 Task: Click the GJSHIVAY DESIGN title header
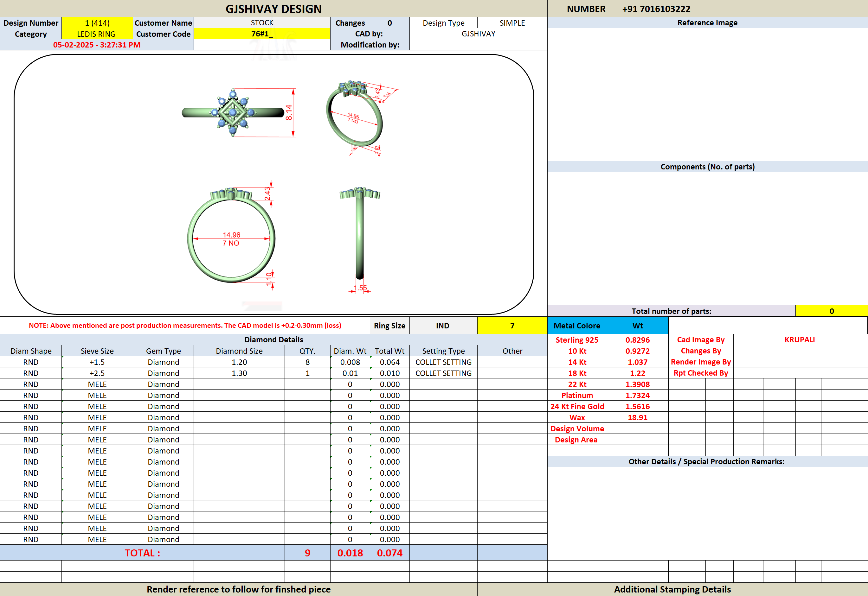[x=273, y=9]
